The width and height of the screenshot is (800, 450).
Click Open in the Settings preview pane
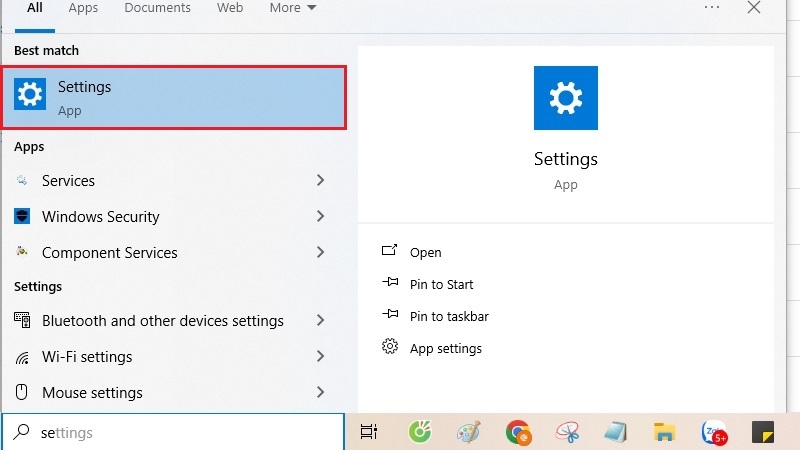coord(426,253)
